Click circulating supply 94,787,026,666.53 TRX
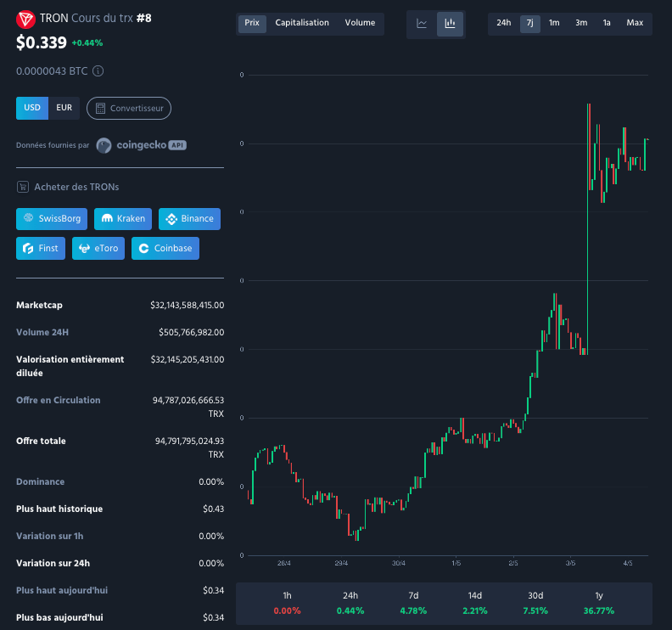The width and height of the screenshot is (672, 630). tap(188, 407)
